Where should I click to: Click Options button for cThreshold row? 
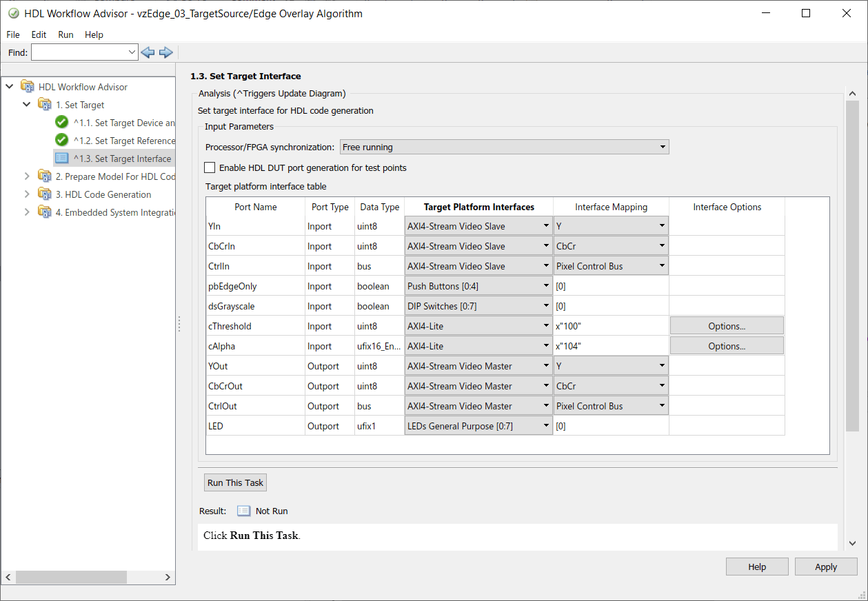pyautogui.click(x=727, y=326)
